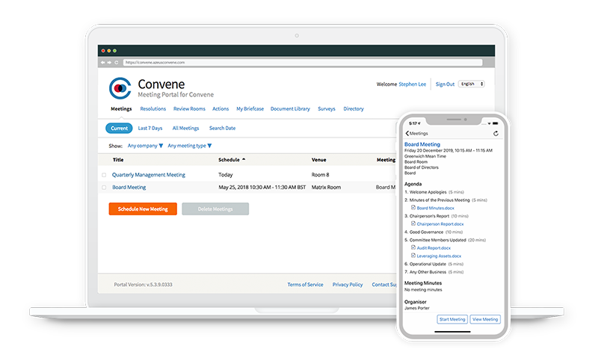Open the Board Minutes.docx link
Viewport: 598px width, 364px height.
click(436, 208)
